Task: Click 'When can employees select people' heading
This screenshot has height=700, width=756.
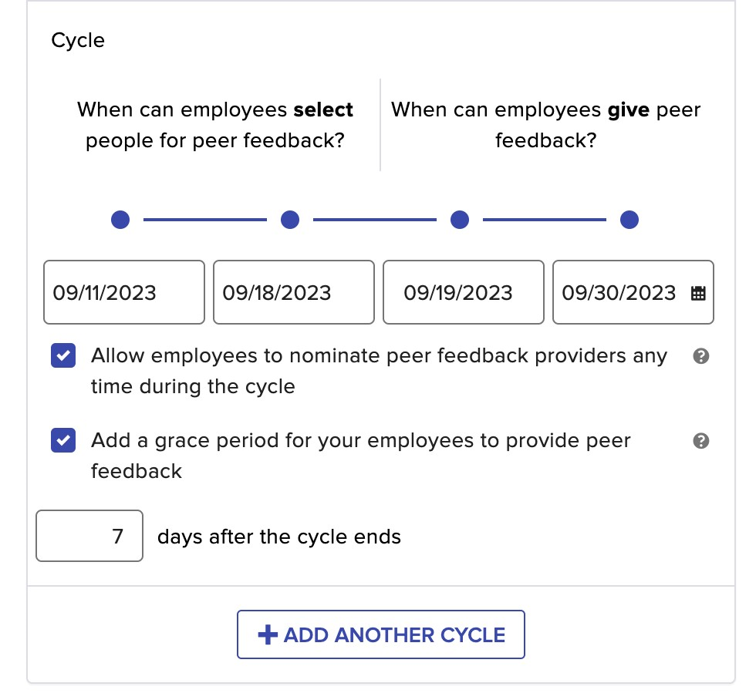Action: [x=215, y=125]
